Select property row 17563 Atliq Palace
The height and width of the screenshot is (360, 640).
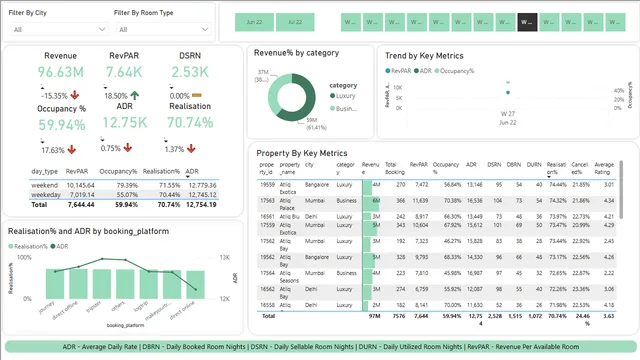tap(436, 204)
